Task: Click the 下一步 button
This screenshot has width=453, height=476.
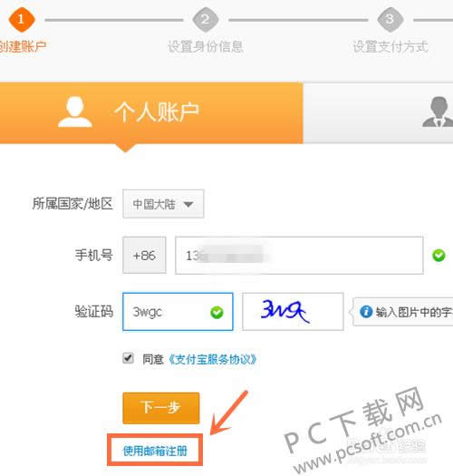Action: tap(161, 408)
